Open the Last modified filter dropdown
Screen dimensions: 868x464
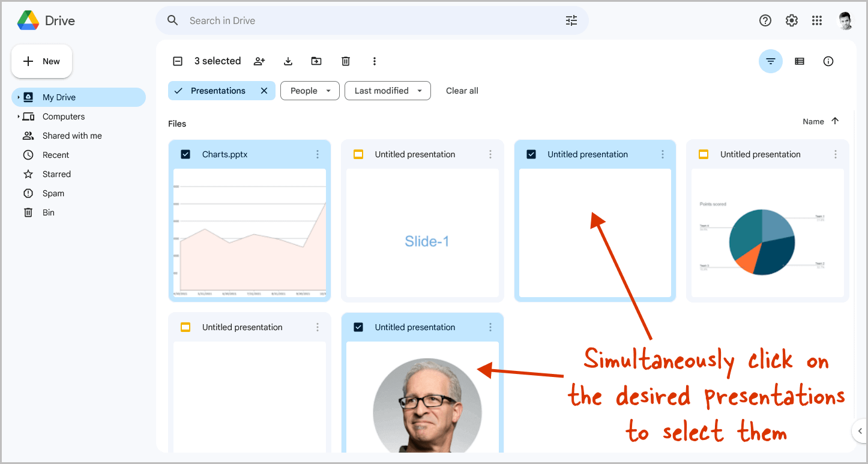387,91
